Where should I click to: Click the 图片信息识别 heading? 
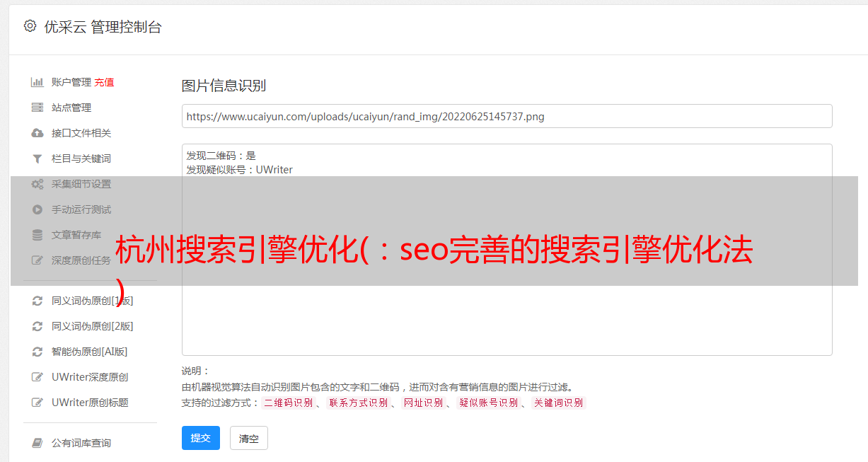click(224, 86)
